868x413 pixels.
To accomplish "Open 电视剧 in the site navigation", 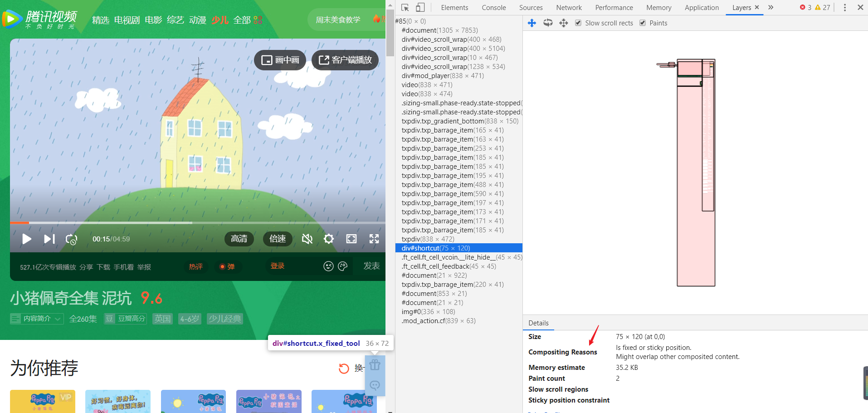I will (127, 20).
